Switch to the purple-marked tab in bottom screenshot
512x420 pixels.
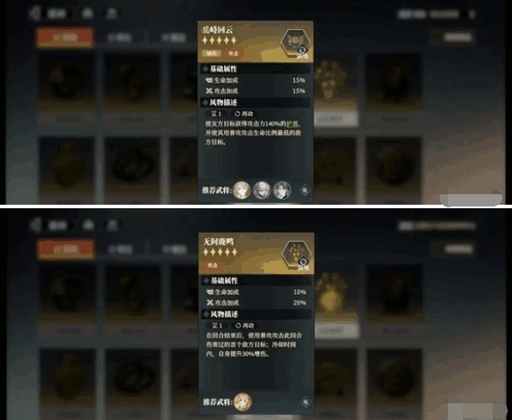[120, 250]
